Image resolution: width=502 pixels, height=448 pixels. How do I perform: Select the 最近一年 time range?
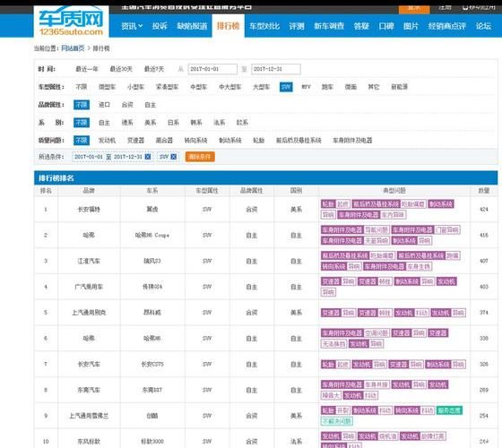click(x=87, y=69)
